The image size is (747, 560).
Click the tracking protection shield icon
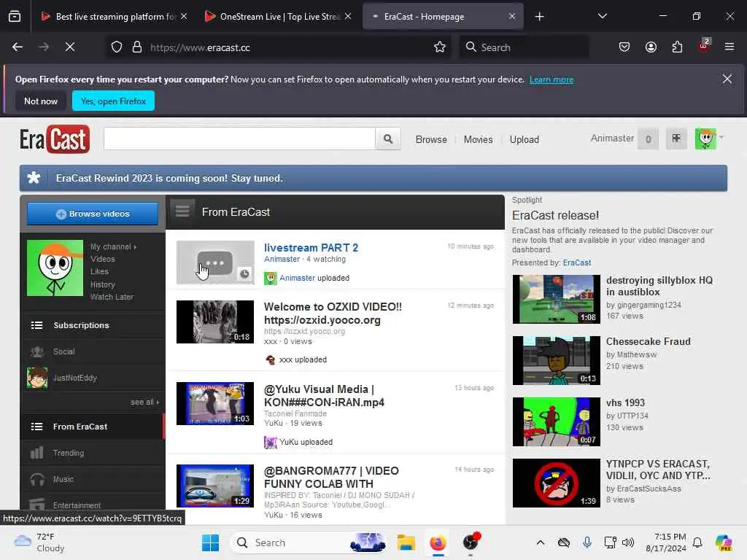pos(117,47)
